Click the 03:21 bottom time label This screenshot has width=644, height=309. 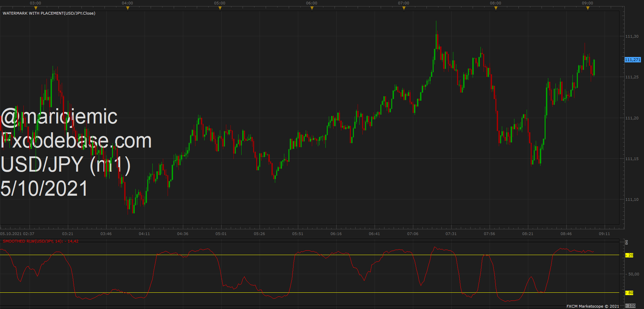68,234
